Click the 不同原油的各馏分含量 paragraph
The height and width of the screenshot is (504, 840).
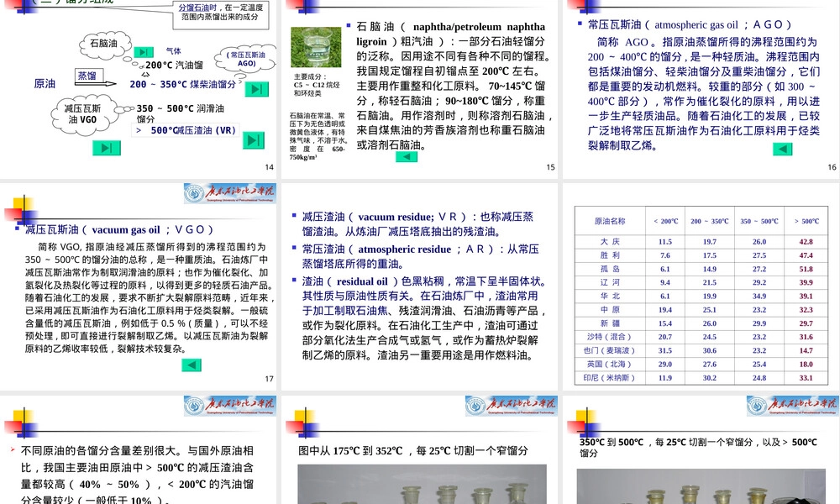pos(137,475)
